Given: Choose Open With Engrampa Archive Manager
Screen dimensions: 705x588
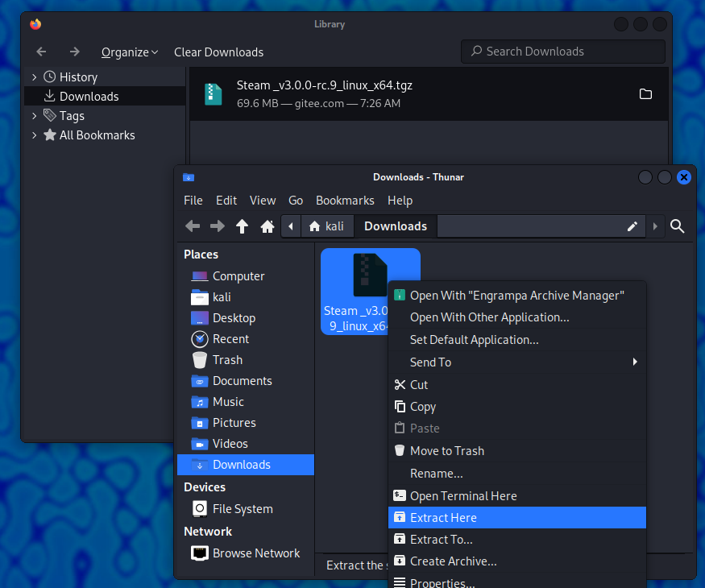Looking at the screenshot, I should click(x=517, y=296).
